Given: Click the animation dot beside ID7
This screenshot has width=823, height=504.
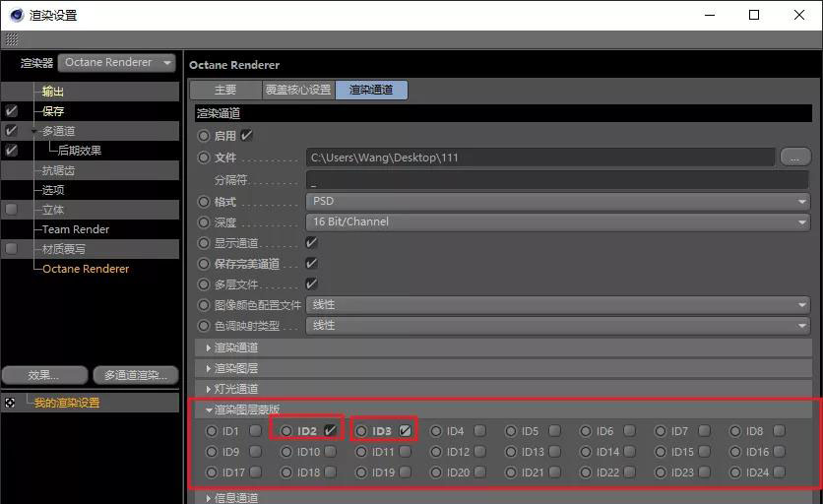Looking at the screenshot, I should (x=661, y=431).
